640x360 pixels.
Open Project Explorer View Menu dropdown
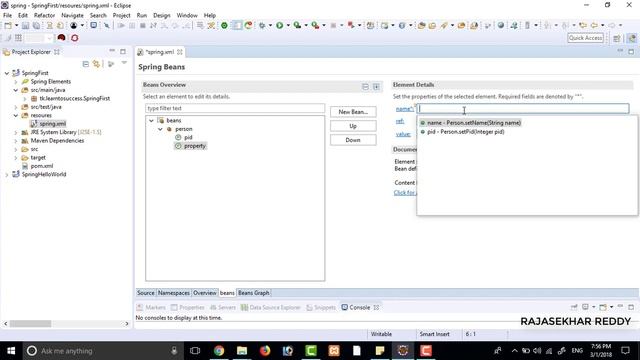tap(124, 63)
